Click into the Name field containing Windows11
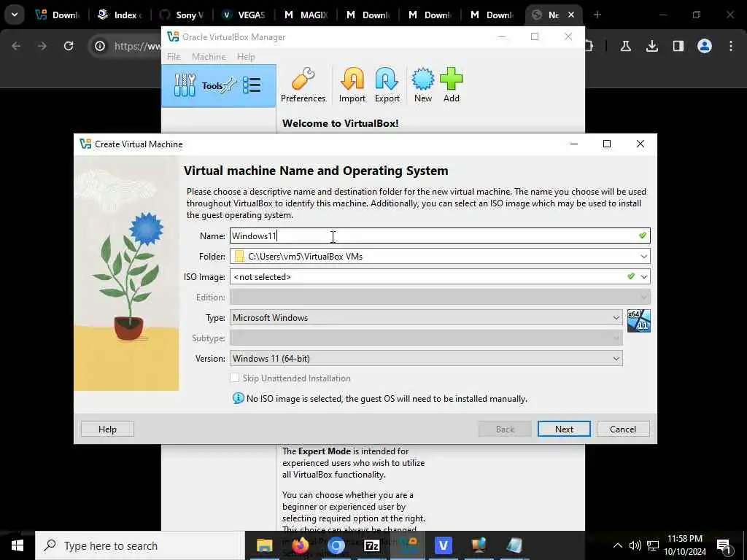The height and width of the screenshot is (560, 747). (440, 236)
